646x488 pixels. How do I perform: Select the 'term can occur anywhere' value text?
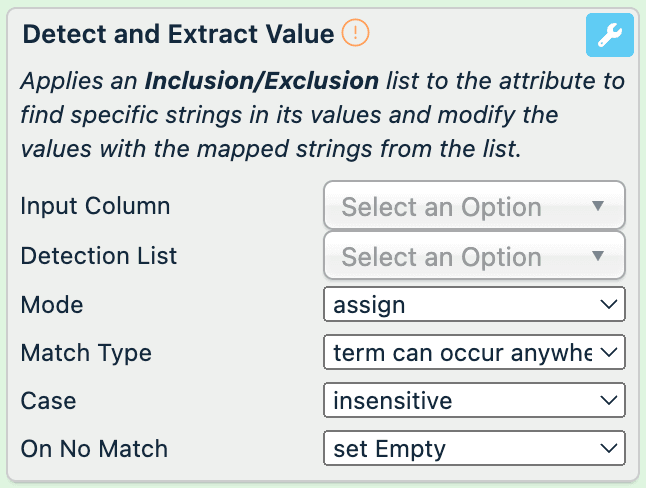(462, 352)
